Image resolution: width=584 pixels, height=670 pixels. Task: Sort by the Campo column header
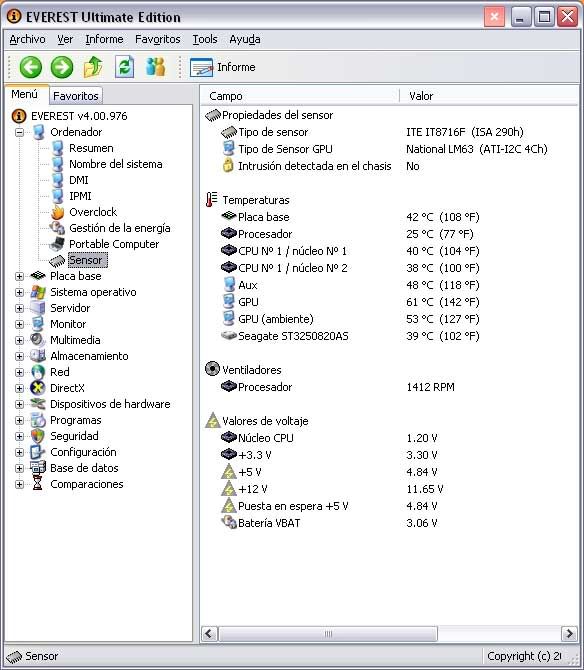(x=300, y=96)
